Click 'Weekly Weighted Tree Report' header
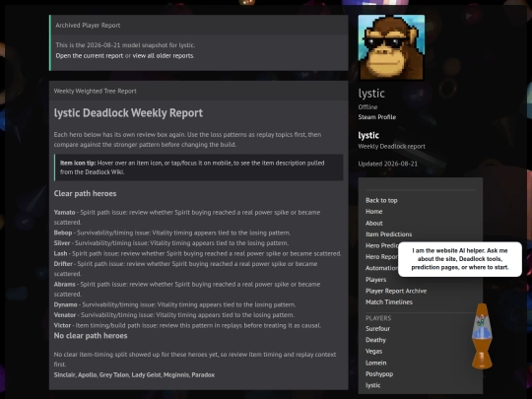This screenshot has width=532, height=399. 95,92
